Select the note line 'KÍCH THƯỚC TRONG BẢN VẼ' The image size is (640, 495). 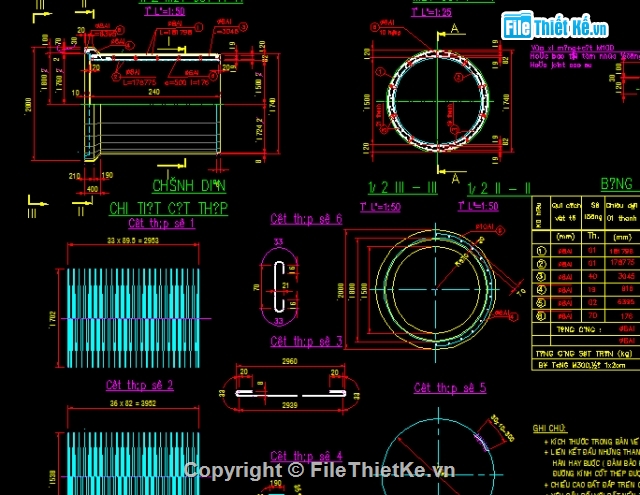(x=595, y=442)
